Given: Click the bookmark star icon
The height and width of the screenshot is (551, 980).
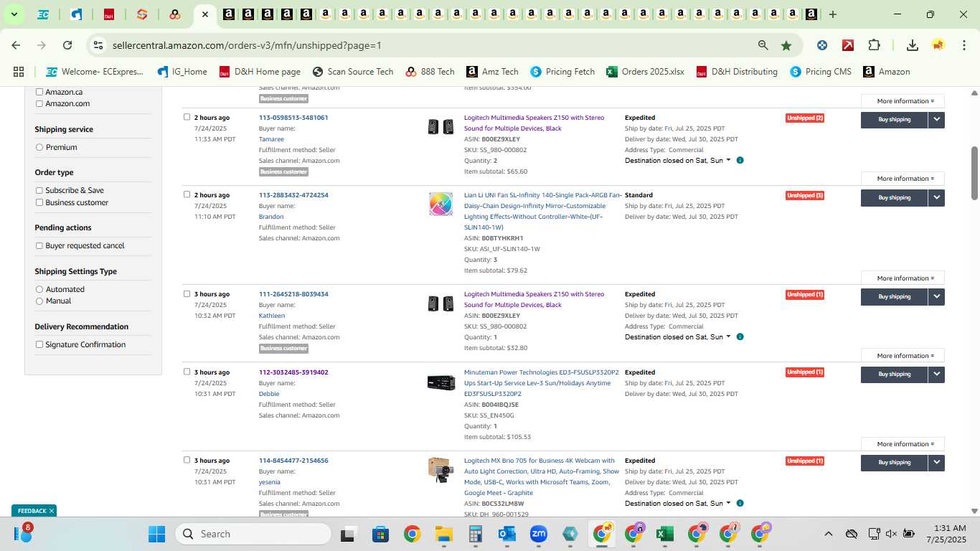Looking at the screenshot, I should click(786, 45).
